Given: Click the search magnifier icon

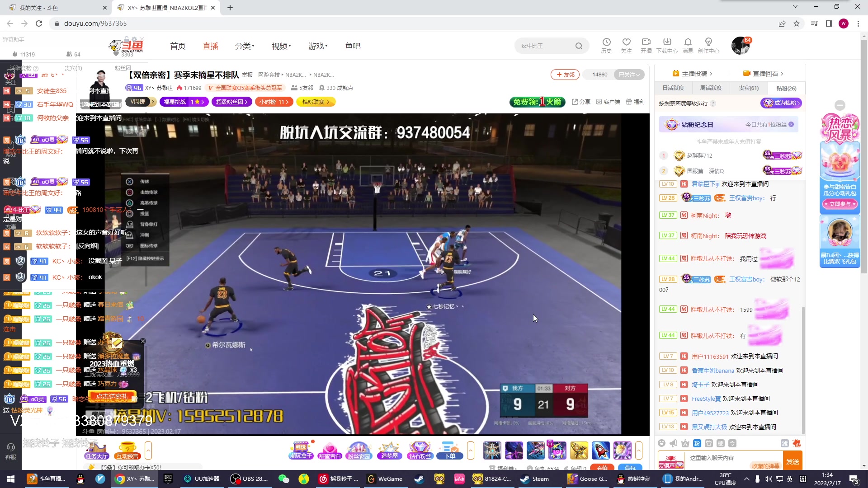Looking at the screenshot, I should (x=579, y=46).
